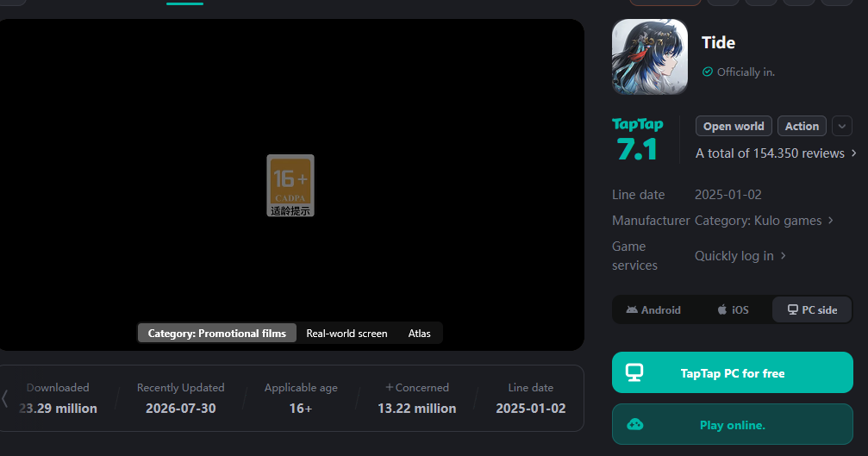868x456 pixels.
Task: Click the Downloaded 23.29 million stat
Action: coord(58,398)
